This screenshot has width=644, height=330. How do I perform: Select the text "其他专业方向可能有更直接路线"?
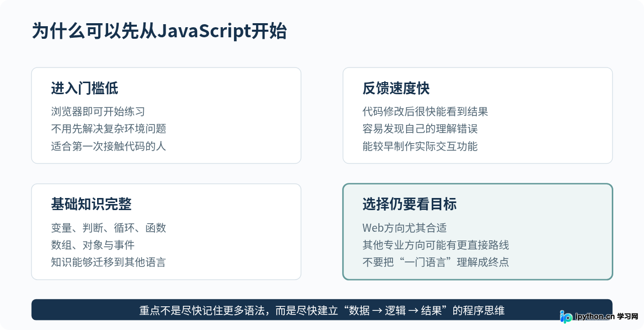tap(436, 245)
